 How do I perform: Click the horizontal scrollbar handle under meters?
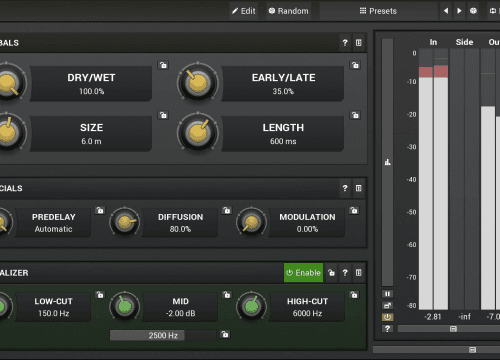[x=453, y=329]
